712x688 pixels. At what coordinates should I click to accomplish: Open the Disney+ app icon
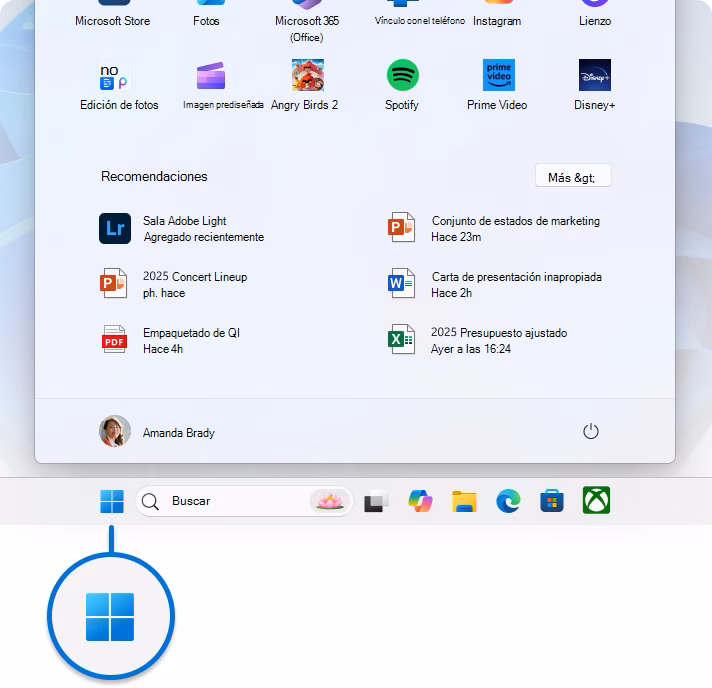(x=594, y=75)
